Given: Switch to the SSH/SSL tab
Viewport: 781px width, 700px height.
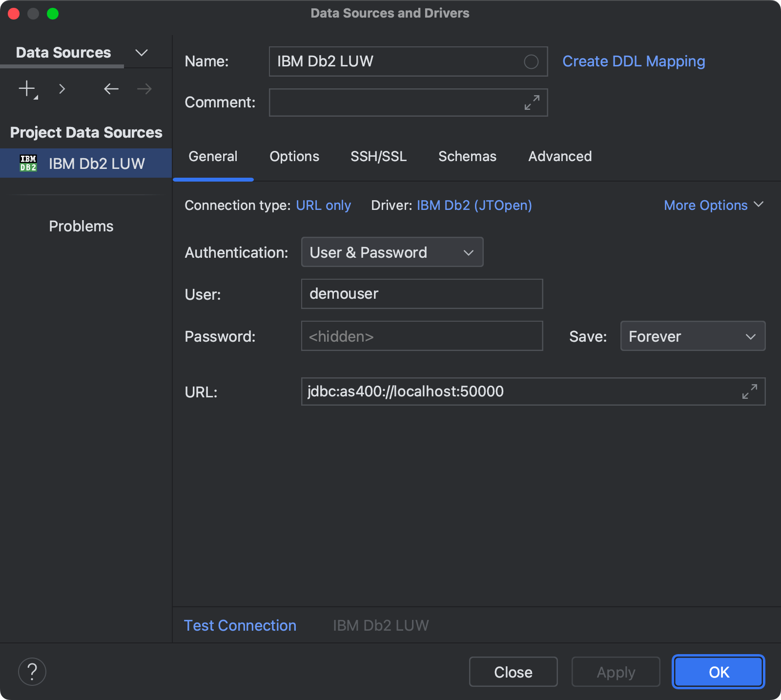Looking at the screenshot, I should (378, 156).
